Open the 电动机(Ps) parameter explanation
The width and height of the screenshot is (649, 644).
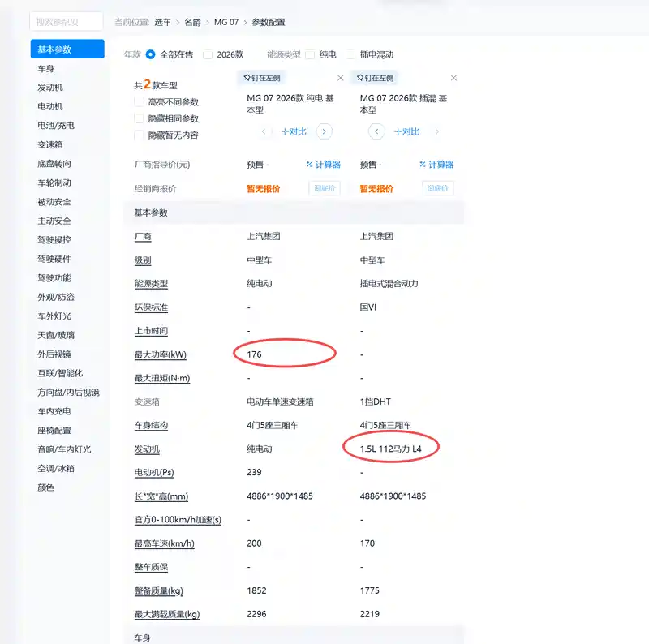[x=154, y=473]
